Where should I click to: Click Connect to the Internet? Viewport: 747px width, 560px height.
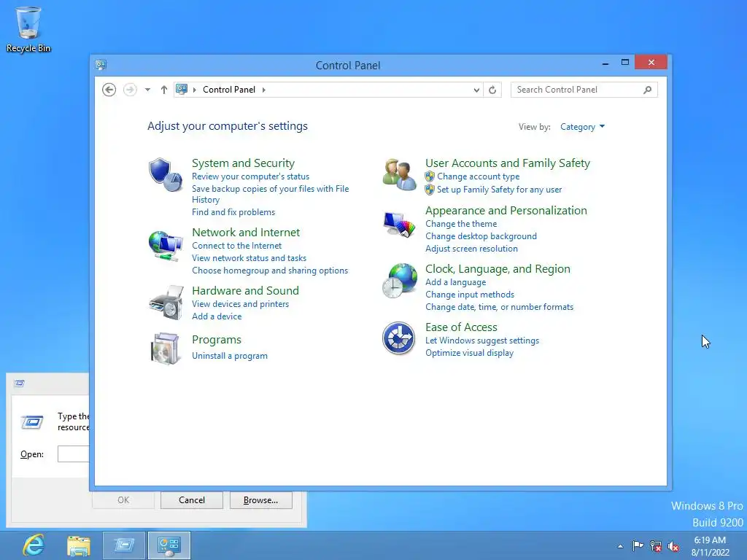tap(236, 245)
